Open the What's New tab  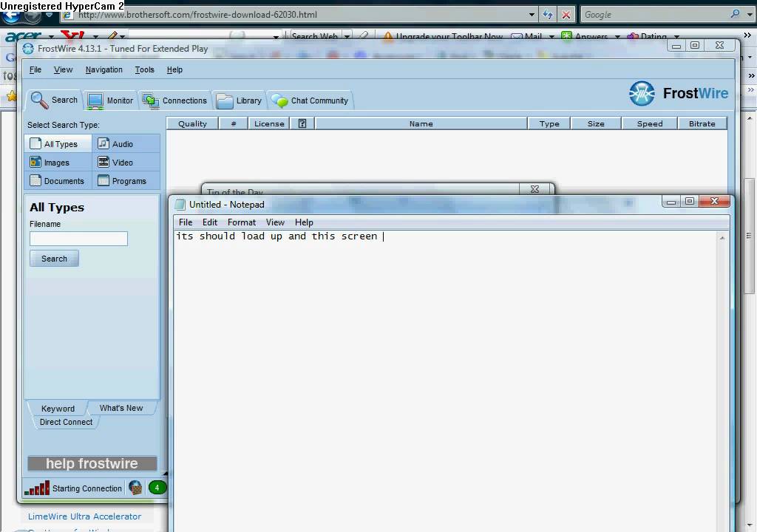click(x=121, y=408)
